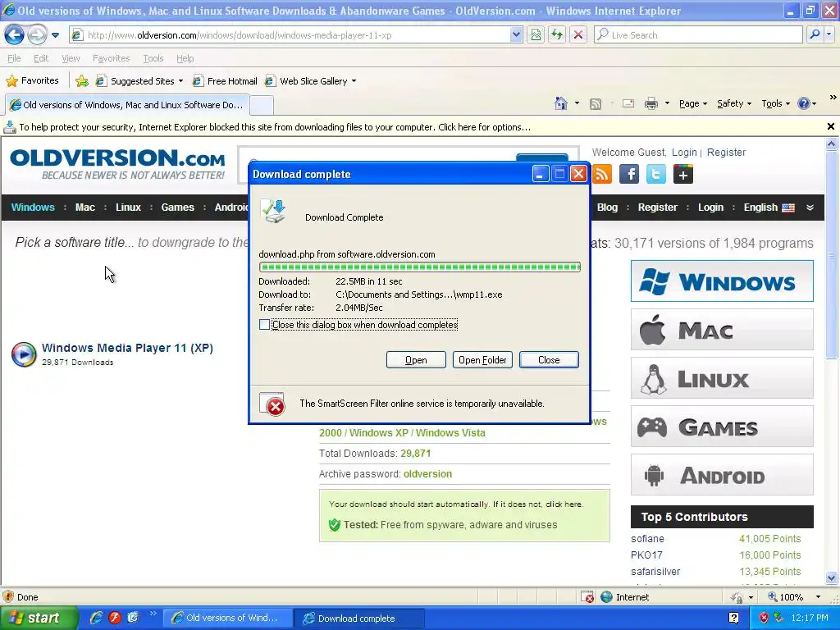The height and width of the screenshot is (630, 840).
Task: Expand the Tools command bar menu
Action: coord(775,104)
